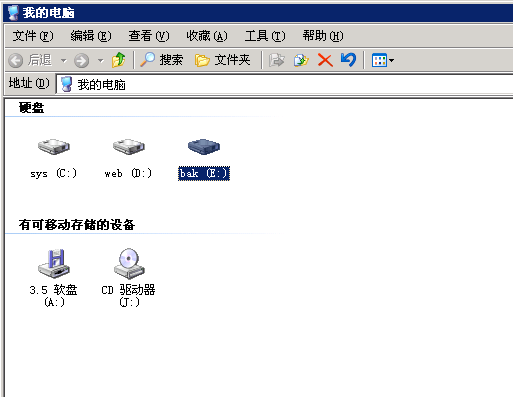This screenshot has width=513, height=397.
Task: Click the Forward green arrow icon
Action: coord(81,61)
